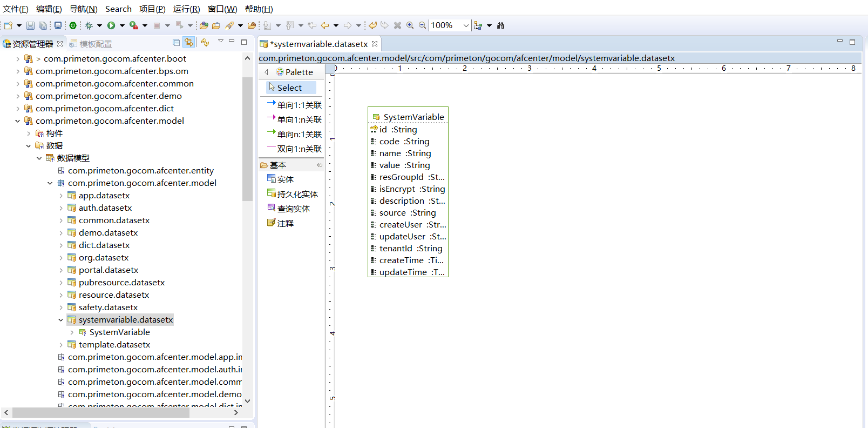Collapse the systemvariable.datasetx tree node
The height and width of the screenshot is (428, 868).
point(61,320)
